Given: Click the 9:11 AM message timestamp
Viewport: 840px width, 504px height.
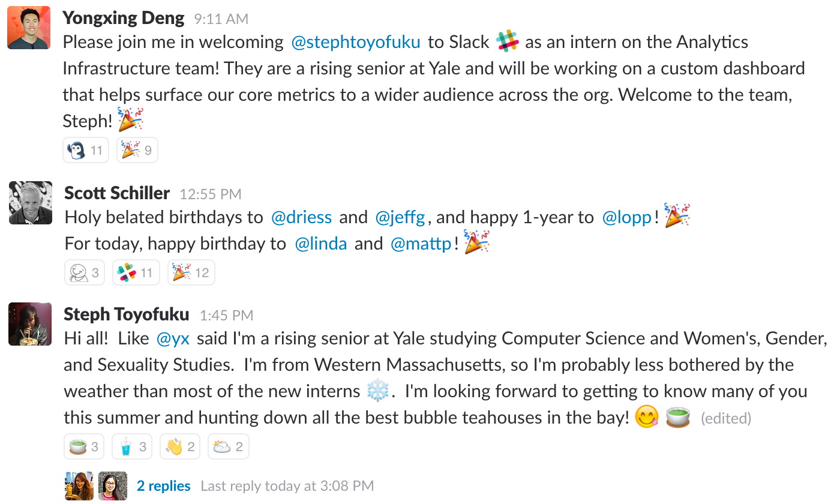Looking at the screenshot, I should tap(221, 19).
